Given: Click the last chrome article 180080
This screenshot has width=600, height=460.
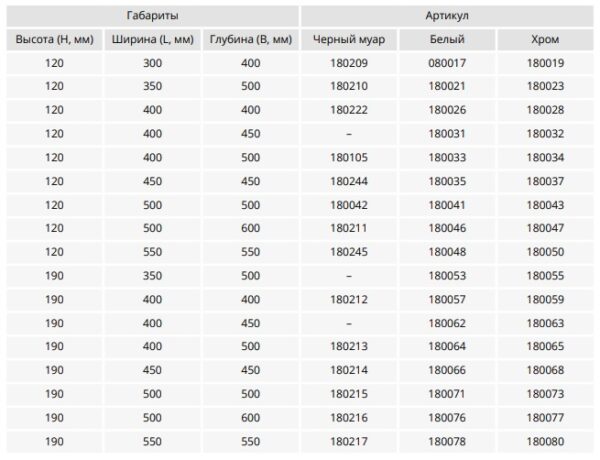Looking at the screenshot, I should tap(545, 440).
